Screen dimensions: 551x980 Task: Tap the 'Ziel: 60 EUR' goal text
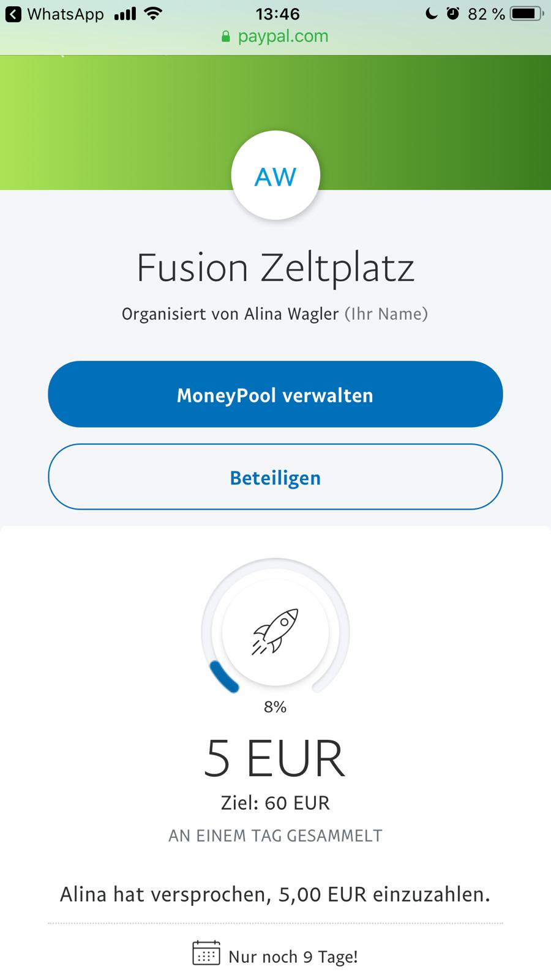tap(275, 802)
